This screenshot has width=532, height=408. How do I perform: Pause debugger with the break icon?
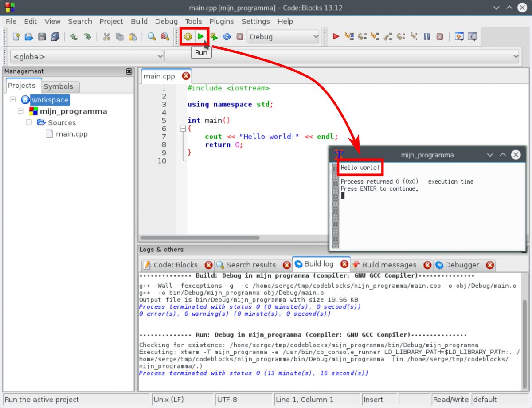pos(426,37)
